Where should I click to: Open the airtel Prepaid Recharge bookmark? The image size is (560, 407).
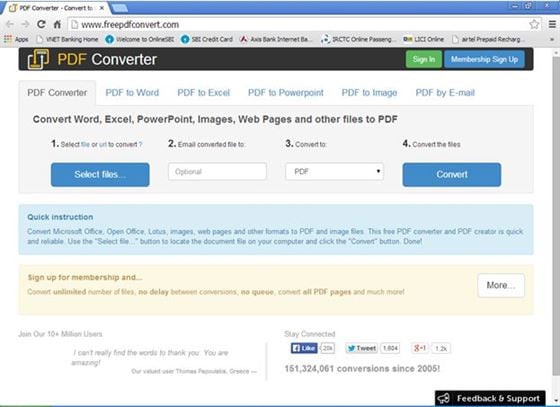(x=488, y=39)
